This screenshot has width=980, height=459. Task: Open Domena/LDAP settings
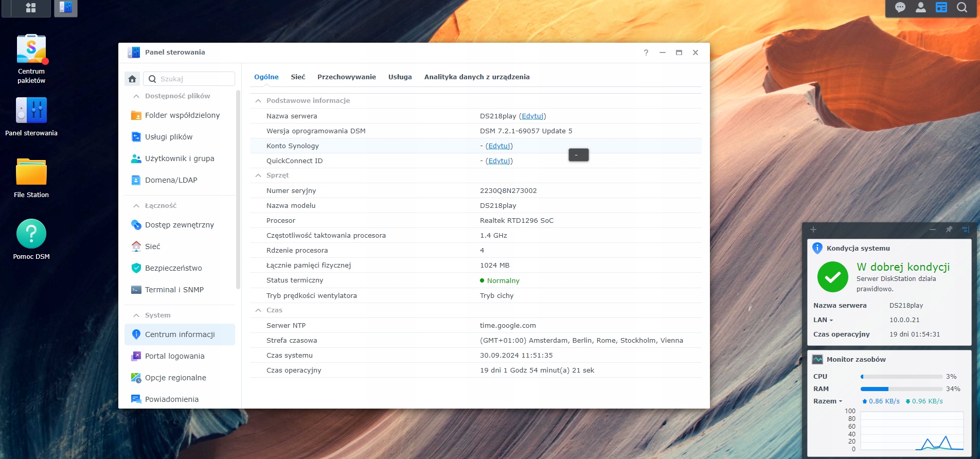(x=180, y=180)
